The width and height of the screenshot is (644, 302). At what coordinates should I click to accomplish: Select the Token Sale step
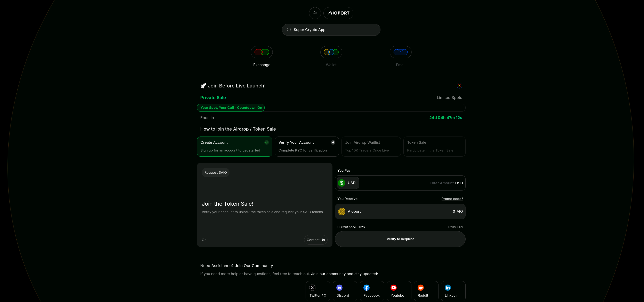(434, 147)
